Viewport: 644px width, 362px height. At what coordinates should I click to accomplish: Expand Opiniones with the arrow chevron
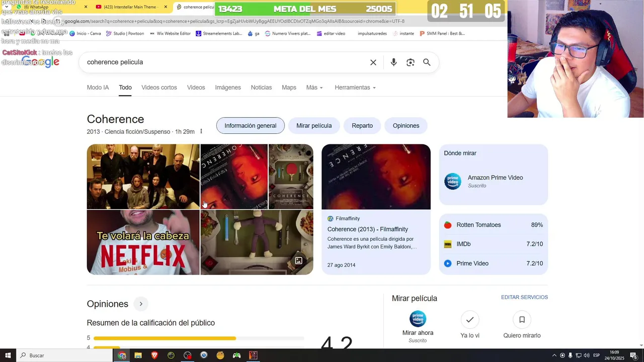pos(141,304)
